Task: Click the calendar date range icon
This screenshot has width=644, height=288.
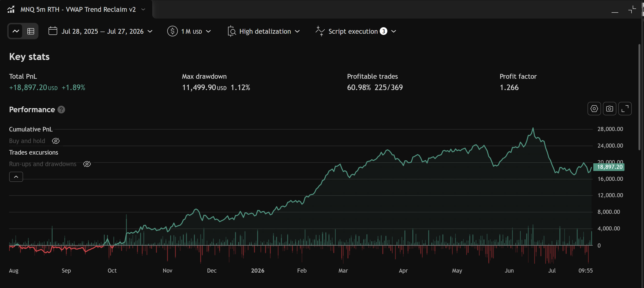Action: (53, 31)
